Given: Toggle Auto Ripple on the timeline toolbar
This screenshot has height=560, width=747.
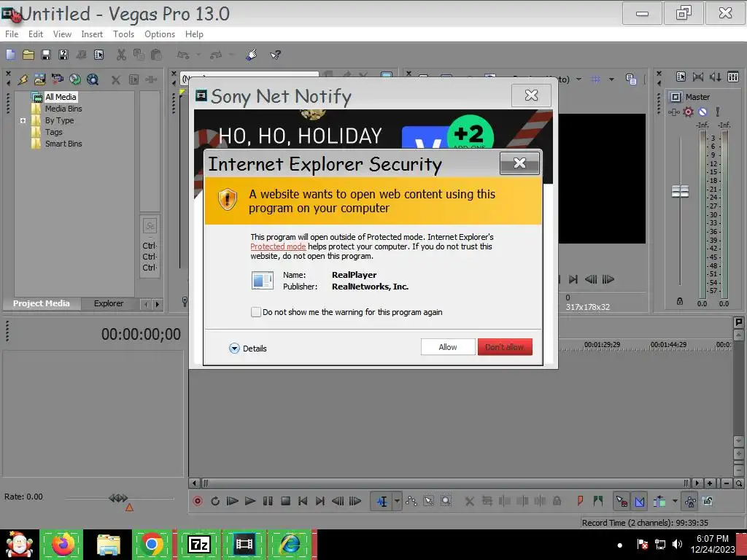Looking at the screenshot, I should 659,501.
